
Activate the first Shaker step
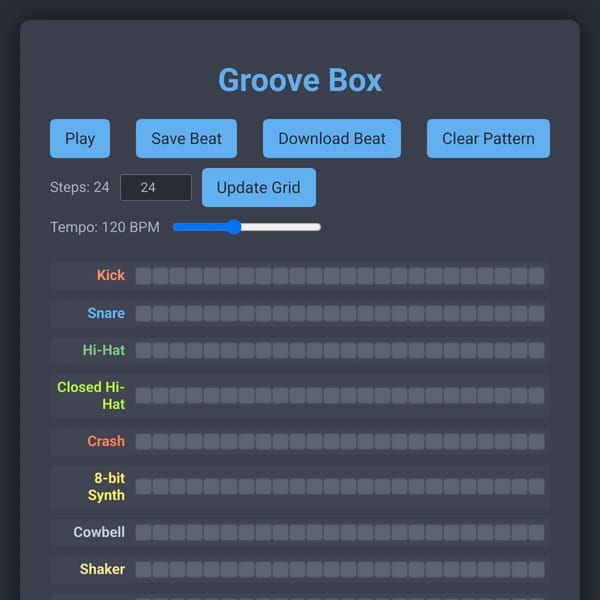click(x=143, y=569)
